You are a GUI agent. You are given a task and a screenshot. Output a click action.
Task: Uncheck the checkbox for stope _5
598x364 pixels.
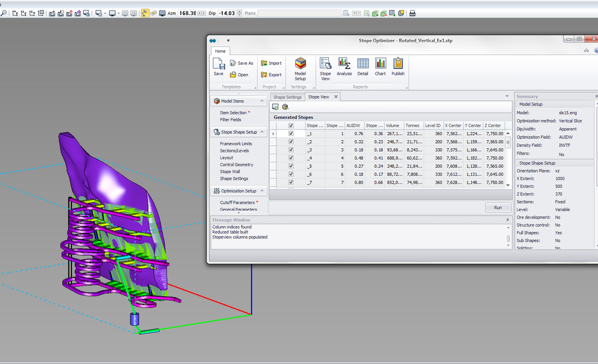point(291,165)
